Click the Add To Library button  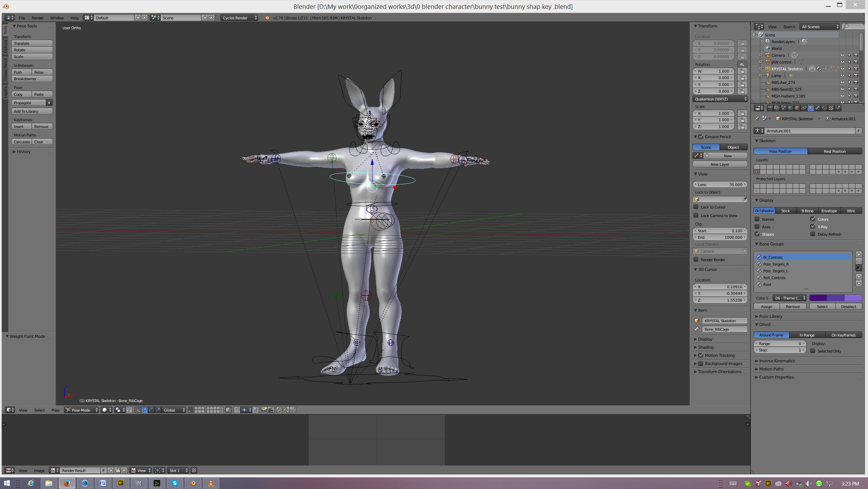32,111
